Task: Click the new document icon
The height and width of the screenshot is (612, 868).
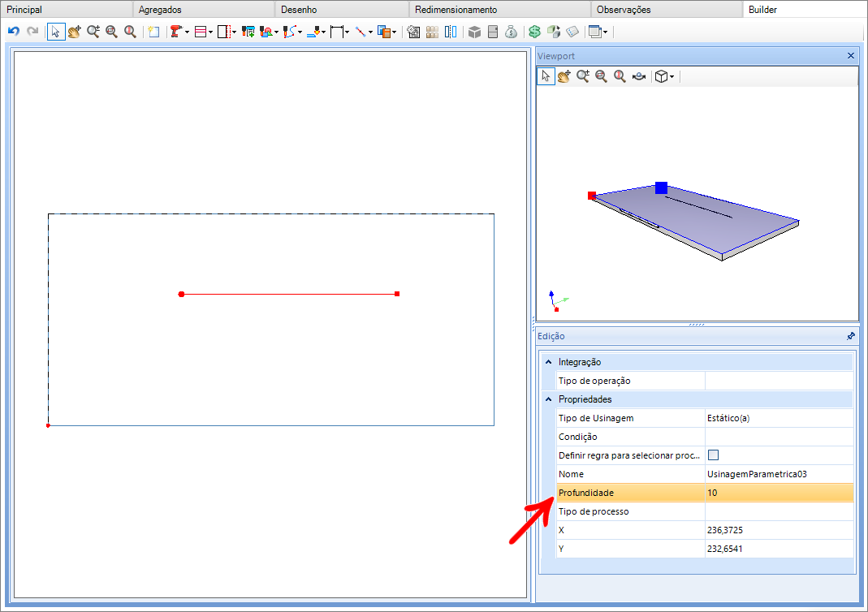Action: (153, 32)
